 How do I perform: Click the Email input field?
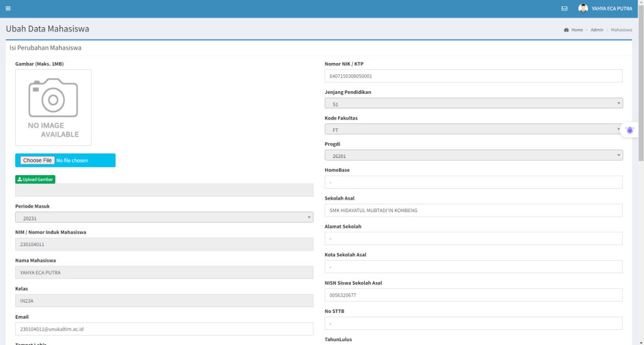pyautogui.click(x=164, y=329)
